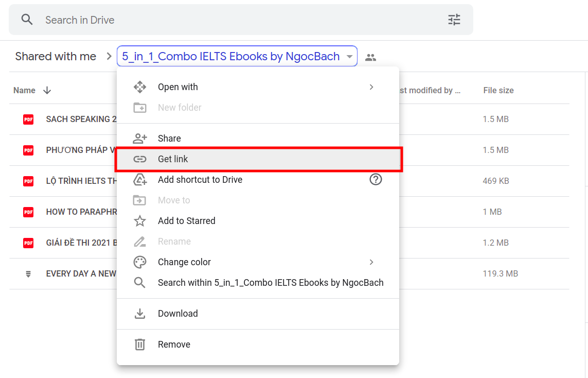Click the Open with move-arrows icon
This screenshot has width=588, height=378.
140,87
